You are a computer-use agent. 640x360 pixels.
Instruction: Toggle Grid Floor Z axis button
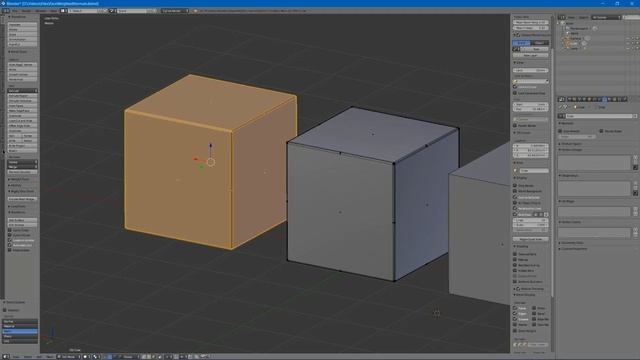pyautogui.click(x=547, y=214)
